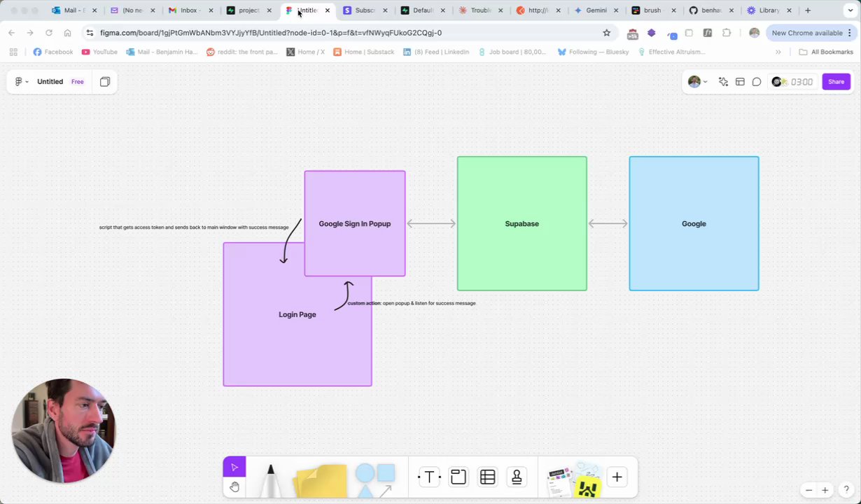Zoom out with the minus button
Screen dimensions: 861x504
point(808,490)
